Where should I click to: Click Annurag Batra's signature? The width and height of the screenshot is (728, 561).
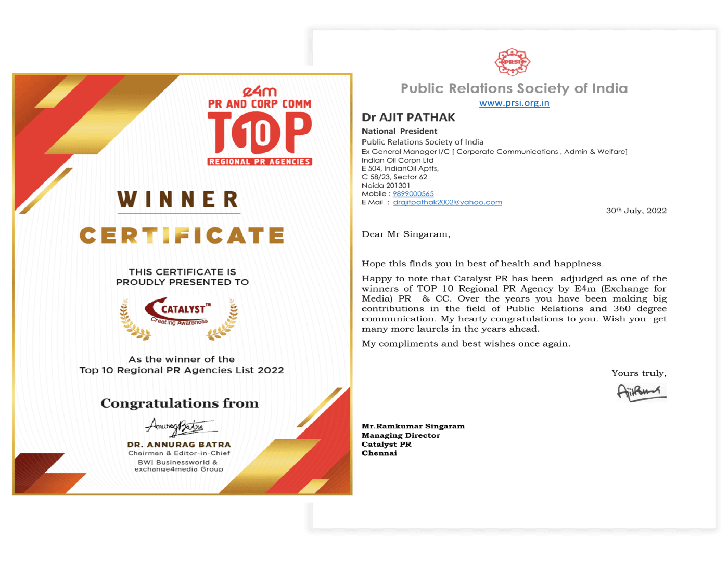(181, 426)
